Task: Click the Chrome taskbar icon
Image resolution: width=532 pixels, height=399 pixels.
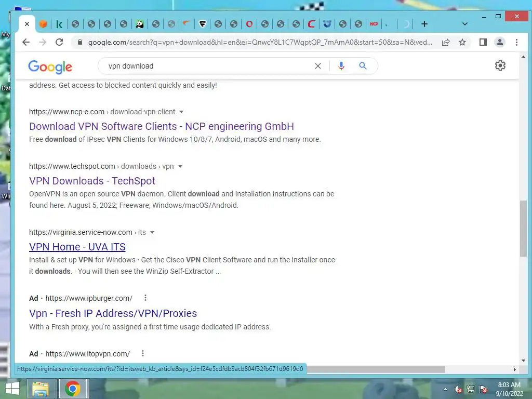Action: [73, 389]
